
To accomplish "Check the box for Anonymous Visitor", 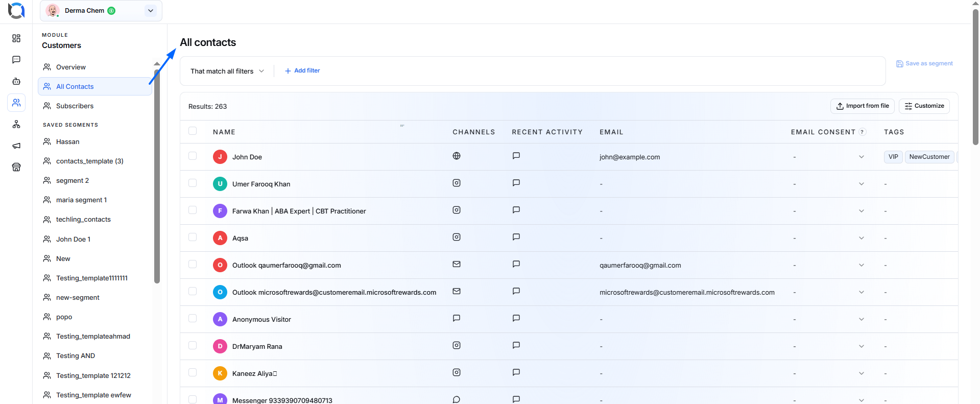I will tap(193, 318).
